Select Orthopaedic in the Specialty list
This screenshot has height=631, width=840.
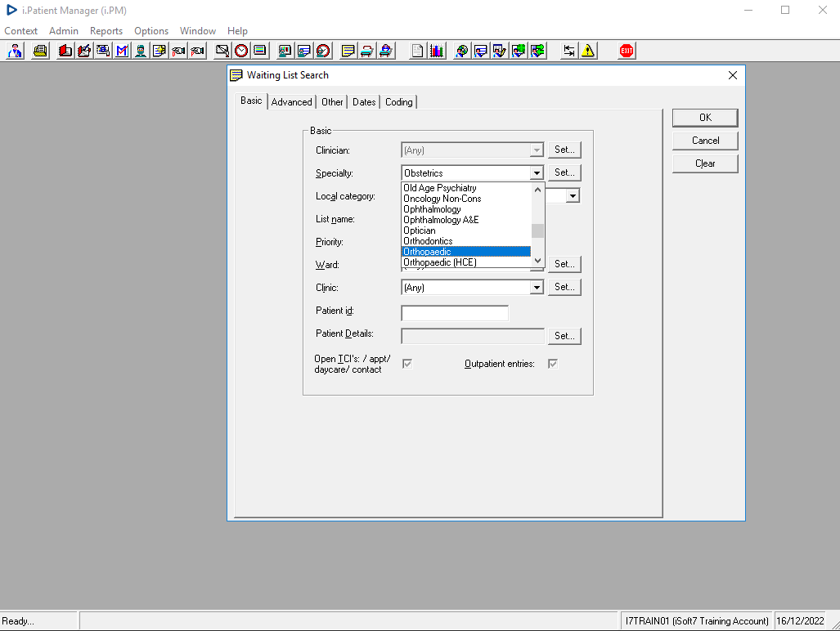[466, 252]
